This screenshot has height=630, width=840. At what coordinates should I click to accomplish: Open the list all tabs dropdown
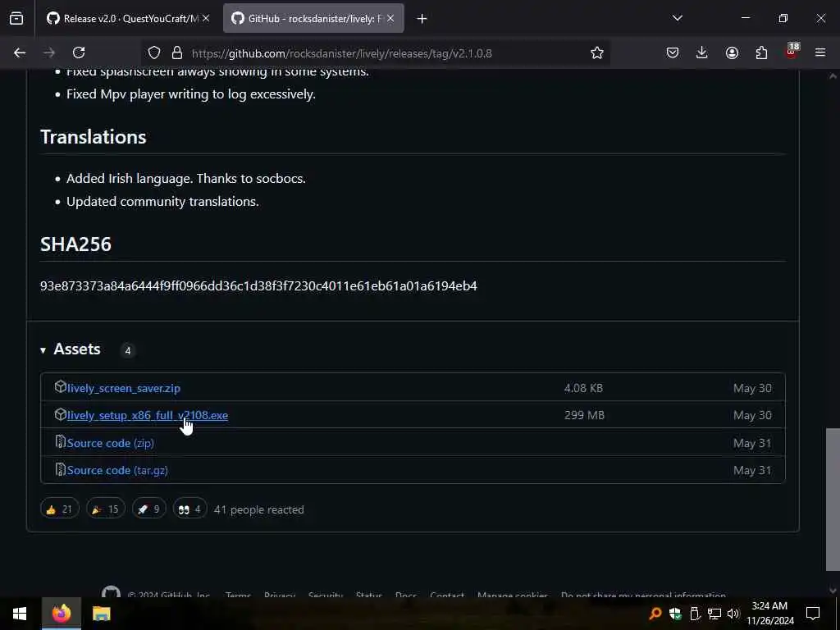pyautogui.click(x=677, y=18)
